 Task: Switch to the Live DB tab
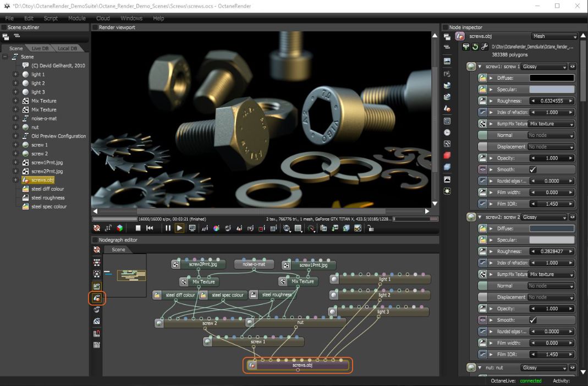tap(40, 48)
